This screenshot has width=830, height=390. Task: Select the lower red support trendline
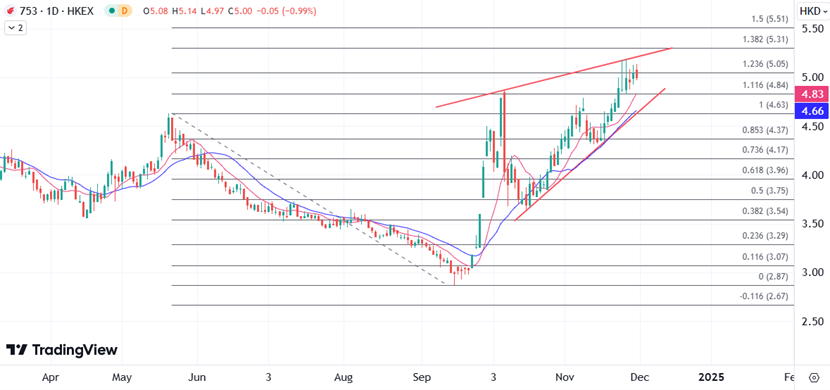tap(590, 154)
